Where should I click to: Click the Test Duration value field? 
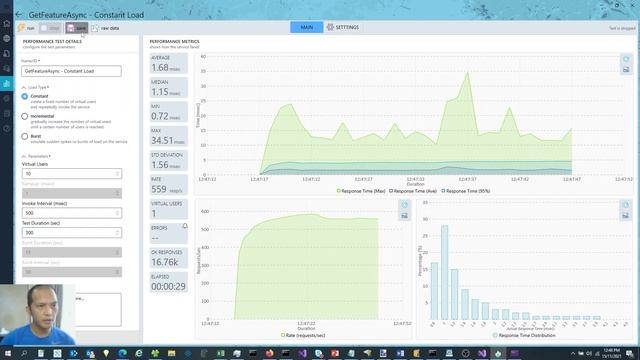pos(71,233)
